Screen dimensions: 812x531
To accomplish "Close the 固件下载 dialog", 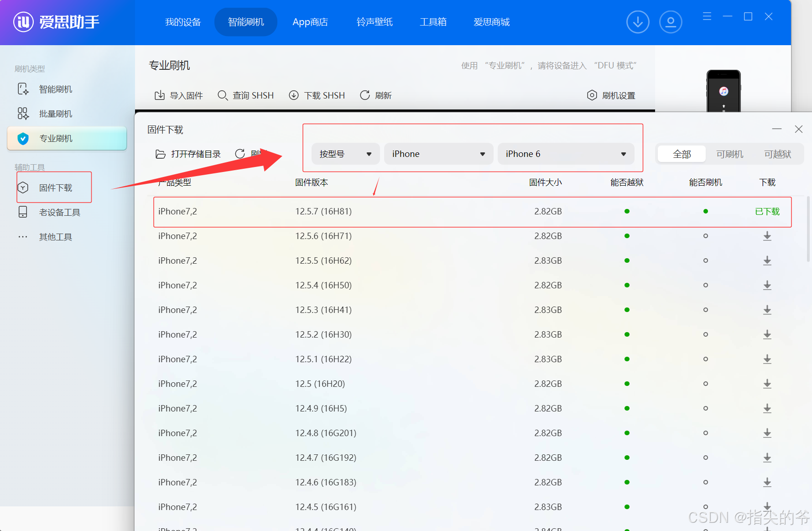I will (x=799, y=129).
